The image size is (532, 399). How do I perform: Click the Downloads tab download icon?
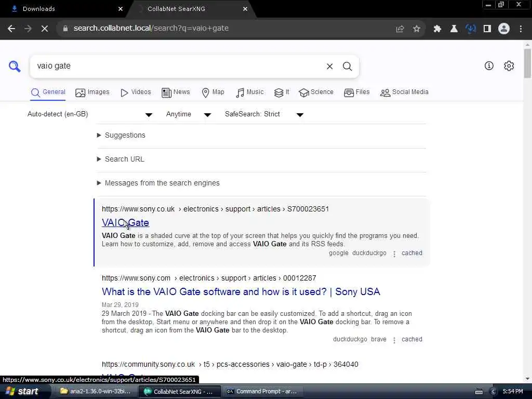14,9
